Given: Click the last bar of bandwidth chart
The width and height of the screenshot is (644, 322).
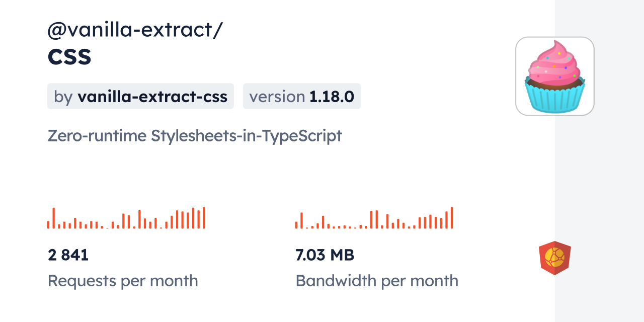Looking at the screenshot, I should pos(452,218).
